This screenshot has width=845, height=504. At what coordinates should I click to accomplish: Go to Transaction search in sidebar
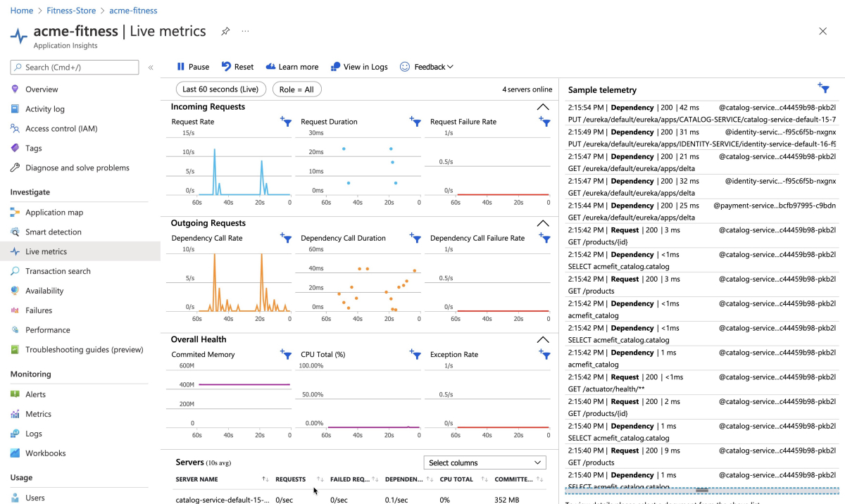coord(58,271)
